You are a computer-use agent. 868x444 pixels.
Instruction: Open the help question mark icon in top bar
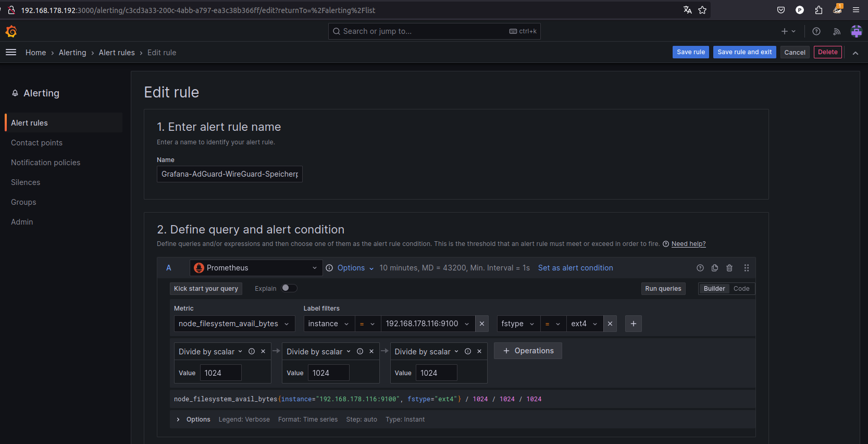[x=816, y=32]
